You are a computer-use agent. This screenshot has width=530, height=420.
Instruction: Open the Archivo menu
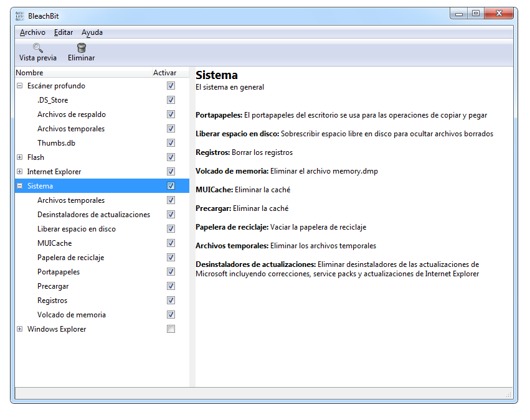(x=32, y=32)
